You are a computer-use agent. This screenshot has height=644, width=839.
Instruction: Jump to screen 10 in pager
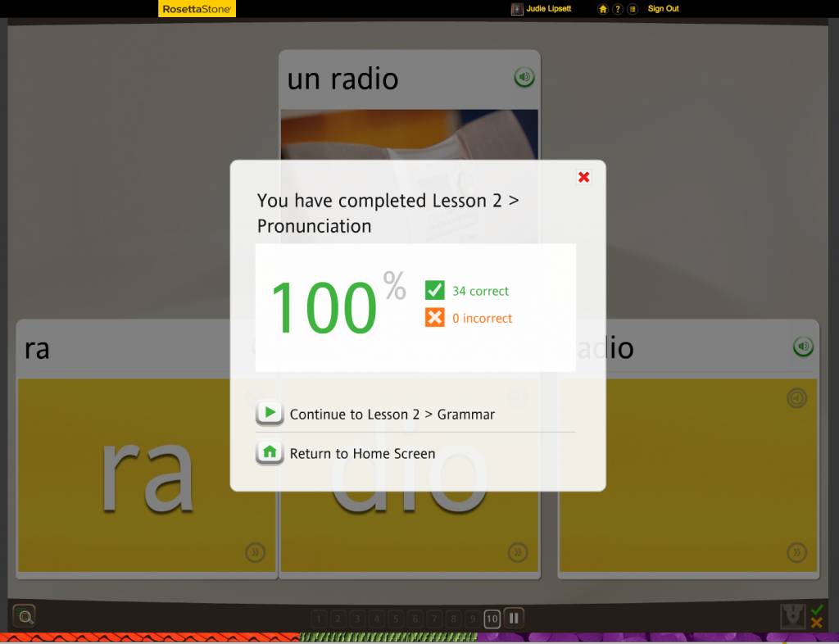point(492,619)
